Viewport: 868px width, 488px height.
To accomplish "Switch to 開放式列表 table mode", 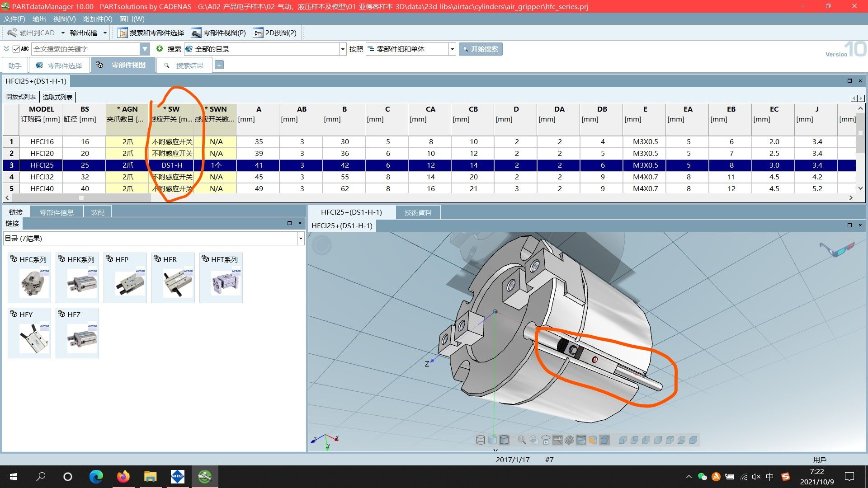I will click(21, 97).
